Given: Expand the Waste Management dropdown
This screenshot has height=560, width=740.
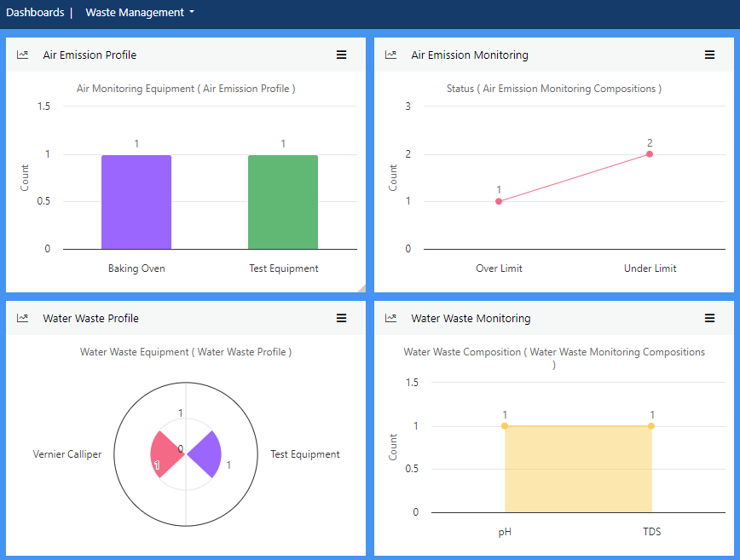Looking at the screenshot, I should pyautogui.click(x=140, y=13).
